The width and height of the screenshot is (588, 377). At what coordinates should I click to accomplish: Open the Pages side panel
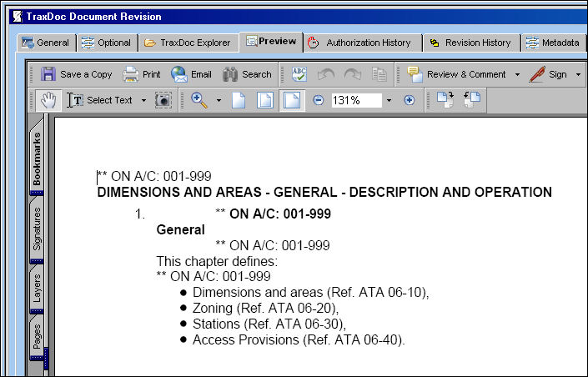click(37, 338)
